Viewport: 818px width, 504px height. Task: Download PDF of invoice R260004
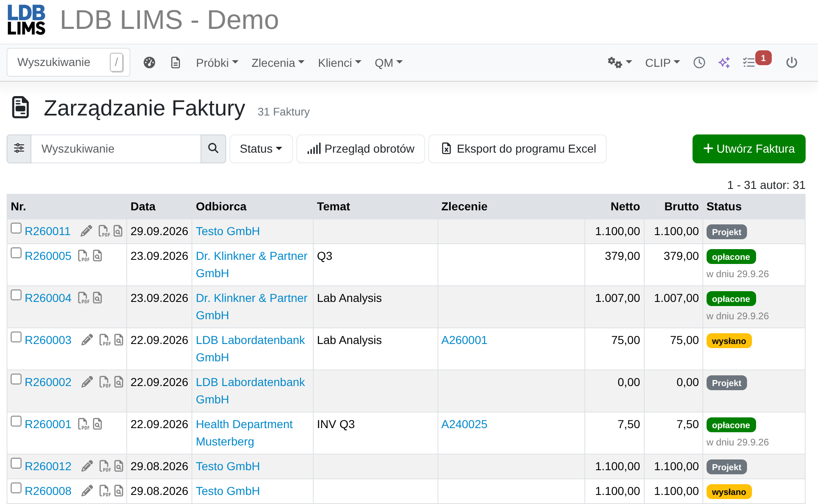coord(83,298)
